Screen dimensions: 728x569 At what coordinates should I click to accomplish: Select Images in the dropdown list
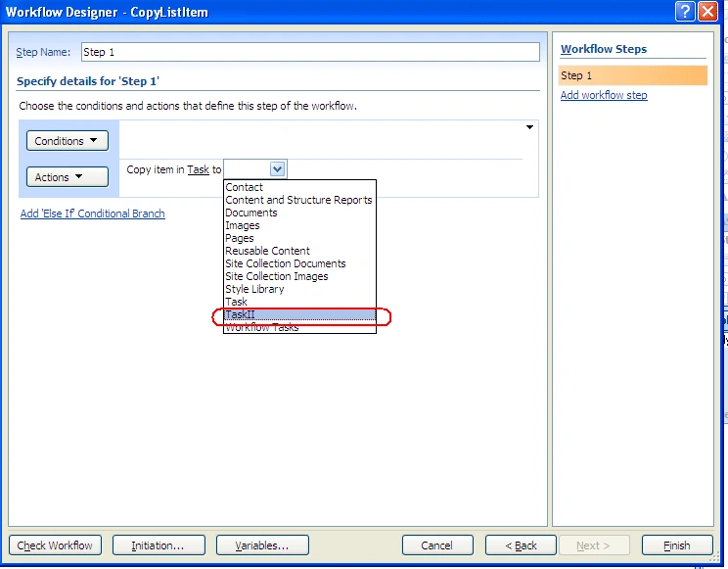pos(299,225)
